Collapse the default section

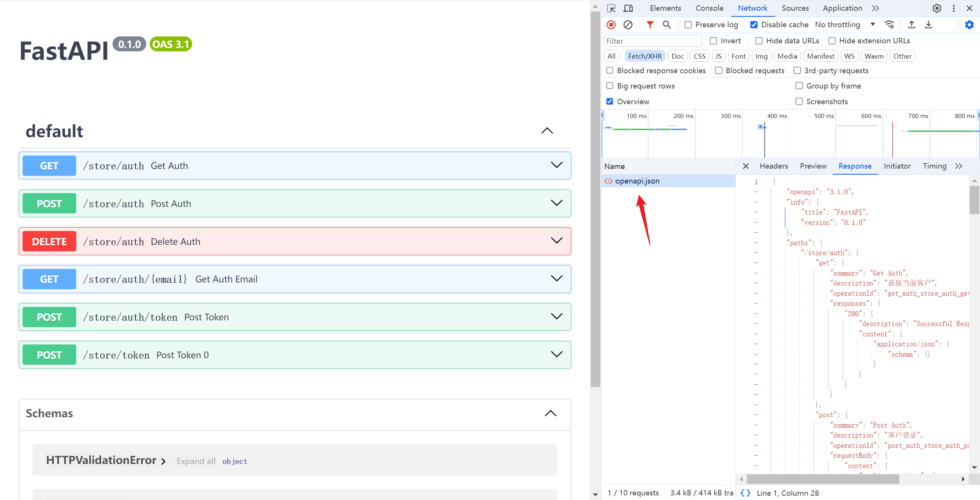coord(546,131)
